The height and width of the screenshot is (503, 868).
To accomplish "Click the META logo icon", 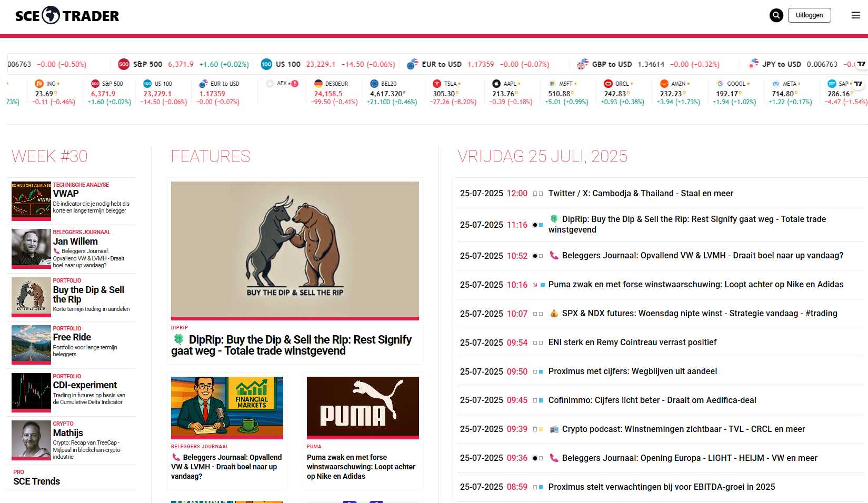I will pos(776,84).
